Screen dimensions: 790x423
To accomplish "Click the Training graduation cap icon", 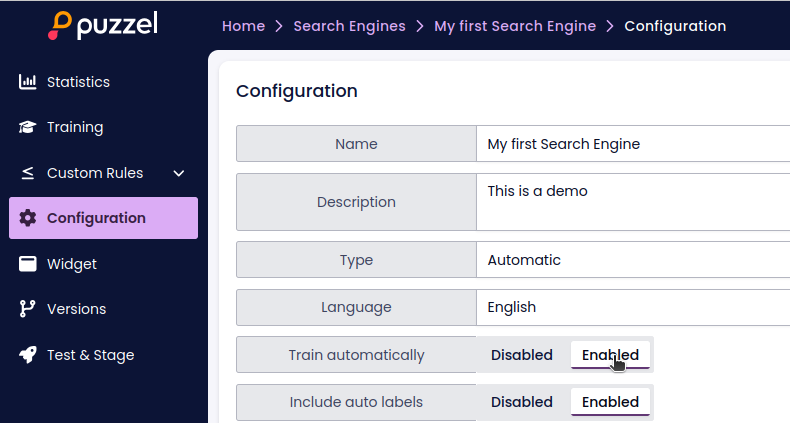I will pyautogui.click(x=28, y=127).
